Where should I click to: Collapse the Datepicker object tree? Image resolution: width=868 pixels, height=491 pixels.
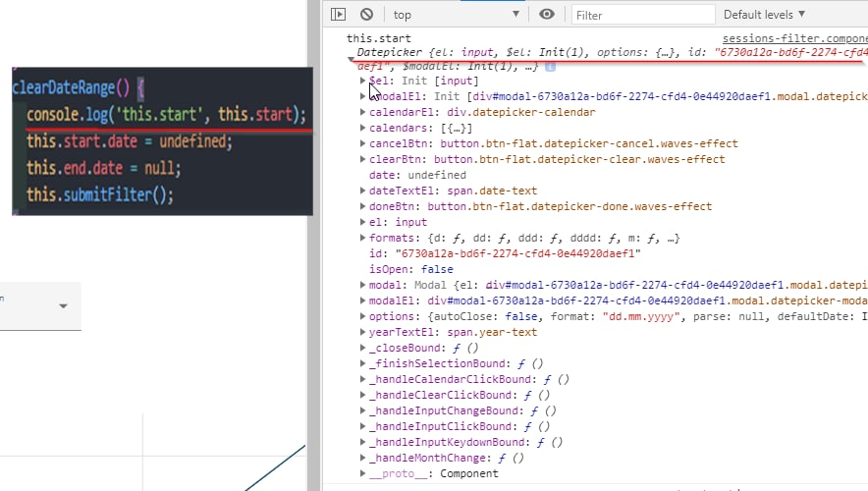click(351, 58)
